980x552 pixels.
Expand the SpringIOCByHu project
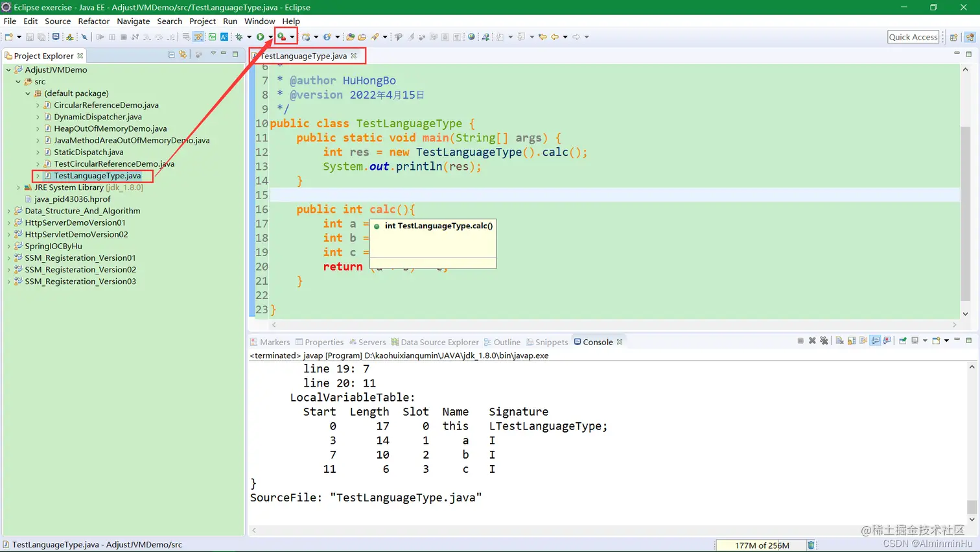(8, 246)
